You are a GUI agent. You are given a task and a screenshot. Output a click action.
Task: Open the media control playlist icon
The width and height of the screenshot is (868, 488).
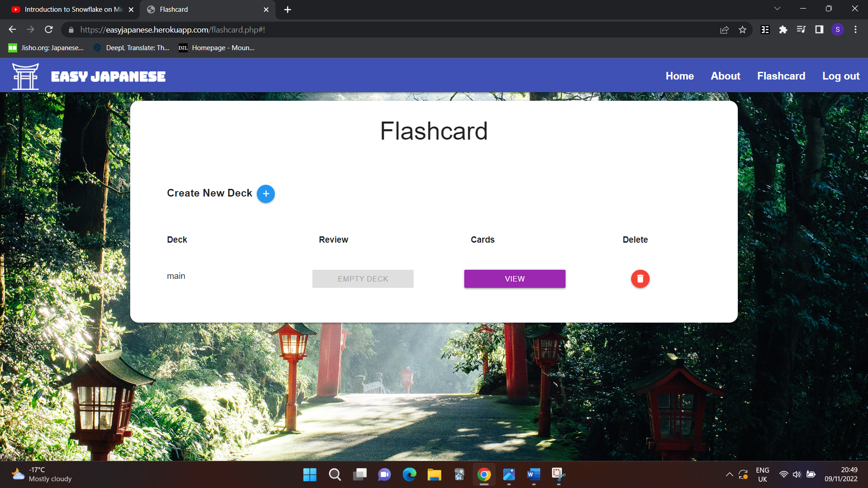click(801, 30)
